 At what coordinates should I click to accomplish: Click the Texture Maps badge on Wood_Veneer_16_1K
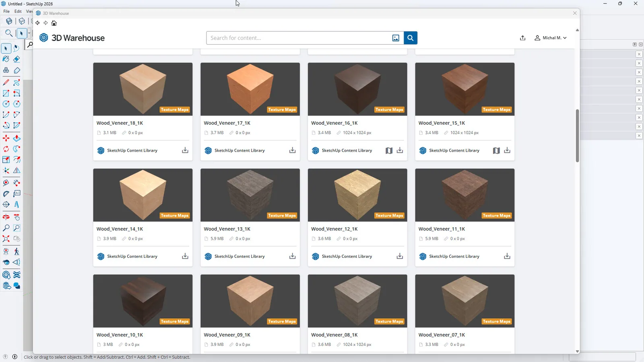(389, 109)
